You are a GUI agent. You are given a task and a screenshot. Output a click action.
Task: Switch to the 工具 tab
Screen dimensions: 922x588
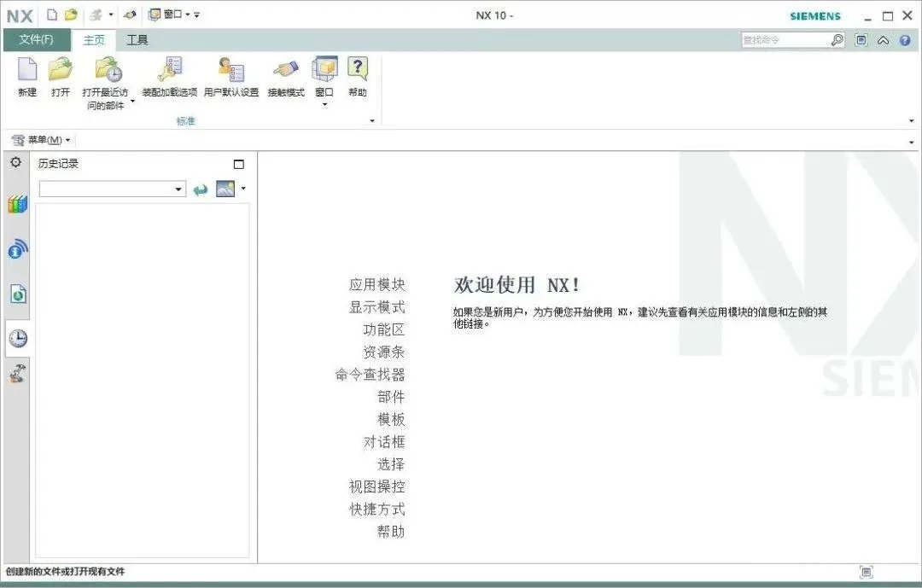[x=137, y=40]
